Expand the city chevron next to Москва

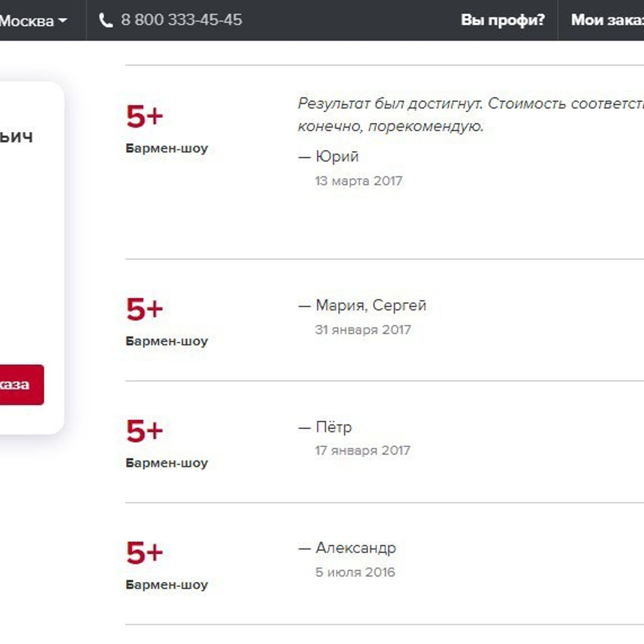[62, 21]
